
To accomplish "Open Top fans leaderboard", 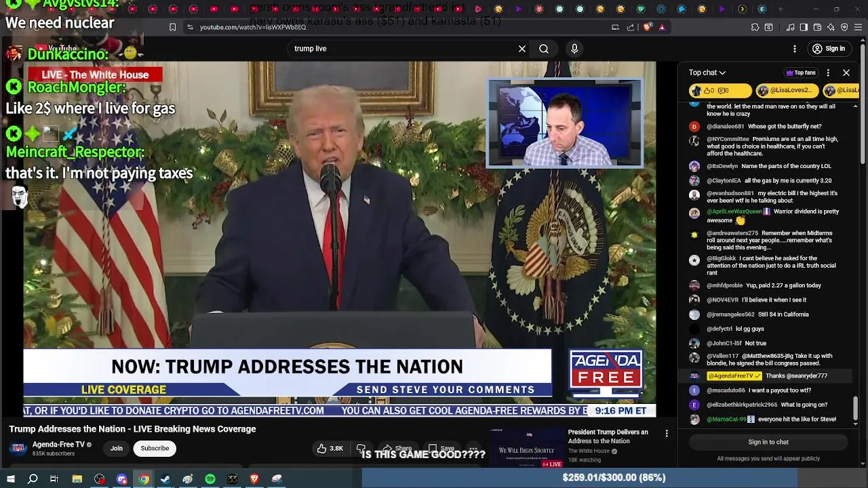I will 801,73.
